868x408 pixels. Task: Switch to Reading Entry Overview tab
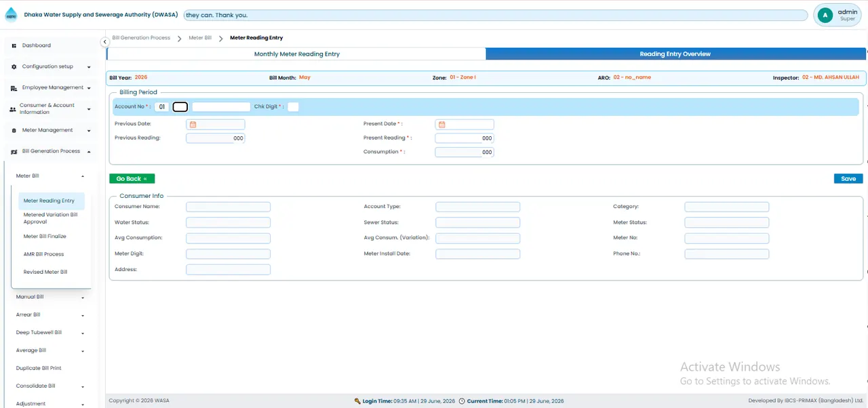675,54
